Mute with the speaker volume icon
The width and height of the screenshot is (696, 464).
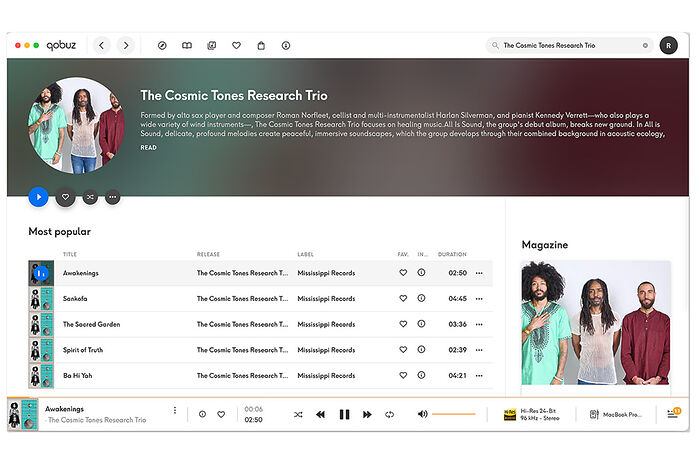pyautogui.click(x=422, y=414)
